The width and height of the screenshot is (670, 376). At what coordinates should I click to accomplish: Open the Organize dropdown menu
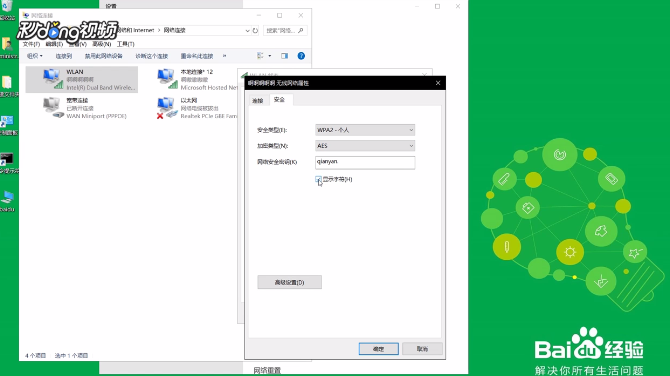(35, 56)
